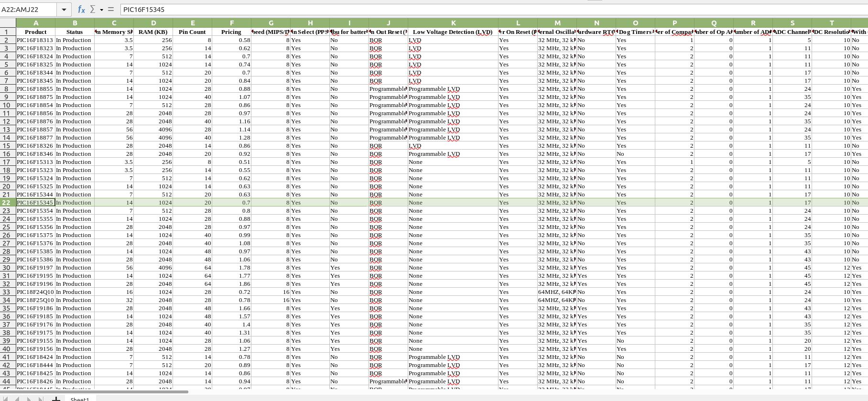
Task: Click the horizontal scrollbar thumb
Action: (x=95, y=392)
